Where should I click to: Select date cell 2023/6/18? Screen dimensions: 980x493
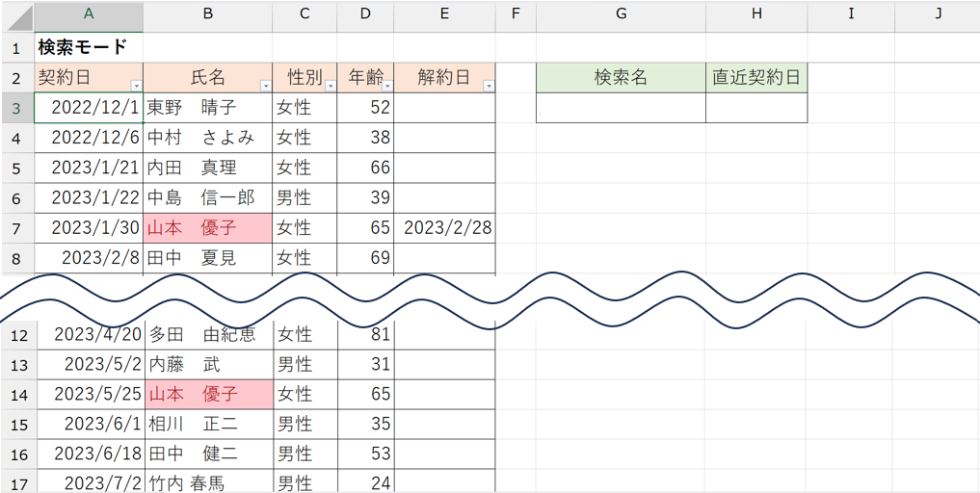[x=90, y=454]
